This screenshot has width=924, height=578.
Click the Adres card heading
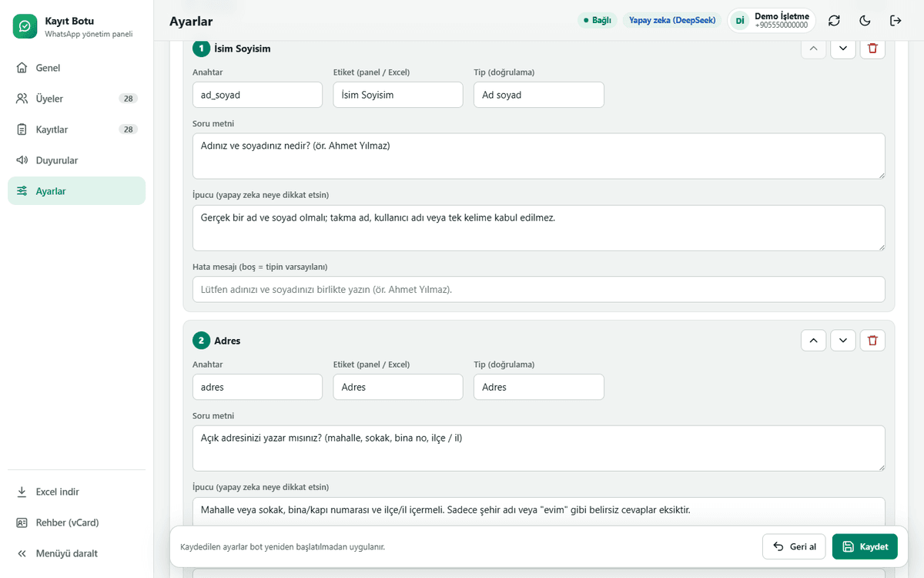[227, 341]
